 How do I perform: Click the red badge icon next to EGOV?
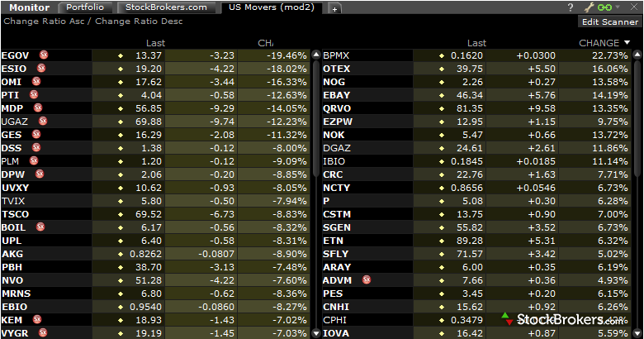click(44, 55)
